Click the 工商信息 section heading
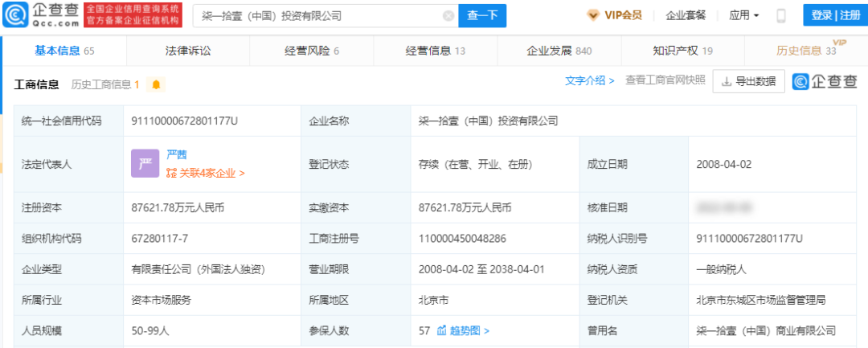The image size is (868, 348). point(36,84)
